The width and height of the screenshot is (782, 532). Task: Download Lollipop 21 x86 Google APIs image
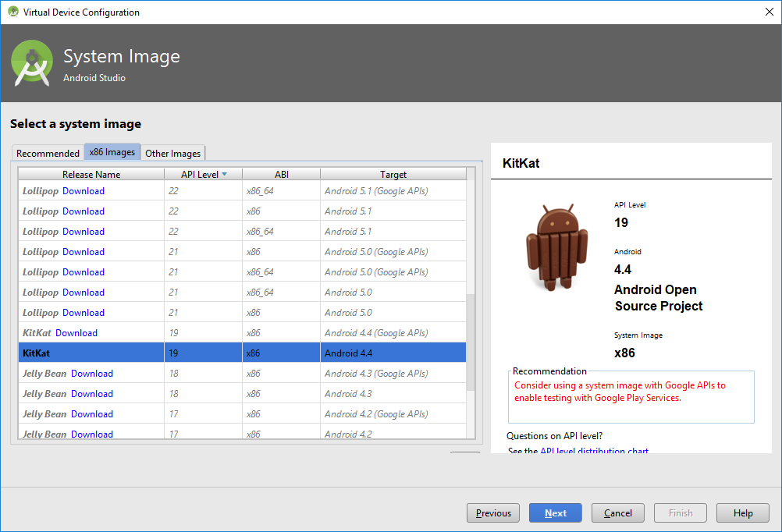(x=84, y=252)
